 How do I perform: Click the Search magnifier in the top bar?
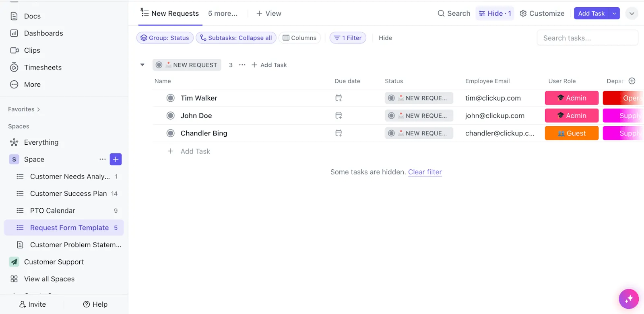(441, 13)
